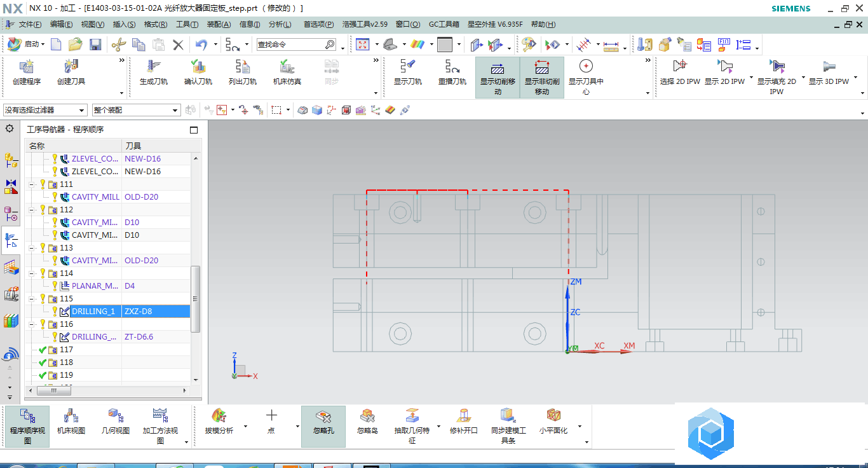This screenshot has width=868, height=468.
Task: Open the 视图(V) menu
Action: click(93, 24)
